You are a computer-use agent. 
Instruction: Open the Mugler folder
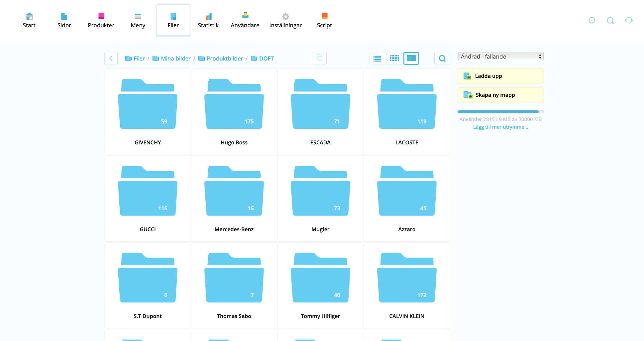point(321,199)
